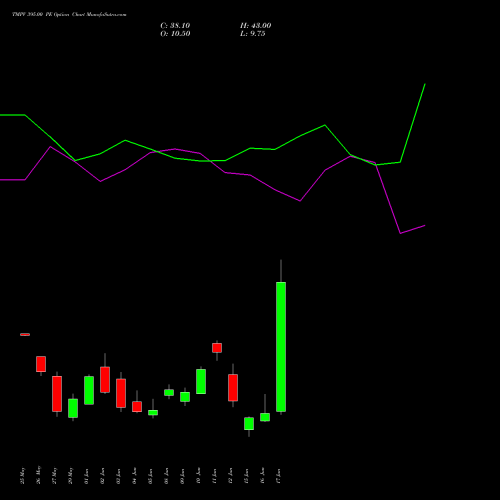Select the green candlestick for 09 Jun

coord(185,397)
